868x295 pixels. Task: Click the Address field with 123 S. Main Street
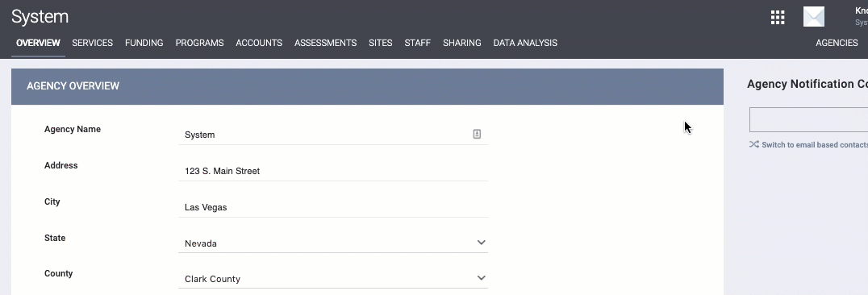click(332, 171)
